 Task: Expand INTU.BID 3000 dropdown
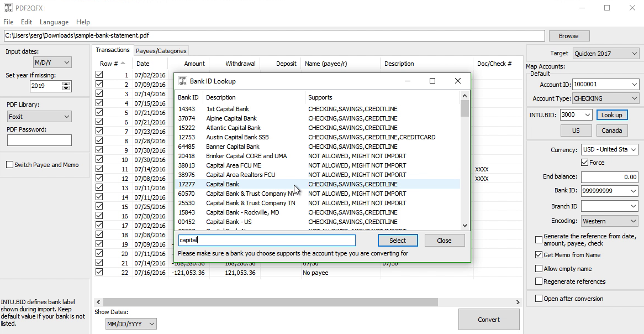587,115
